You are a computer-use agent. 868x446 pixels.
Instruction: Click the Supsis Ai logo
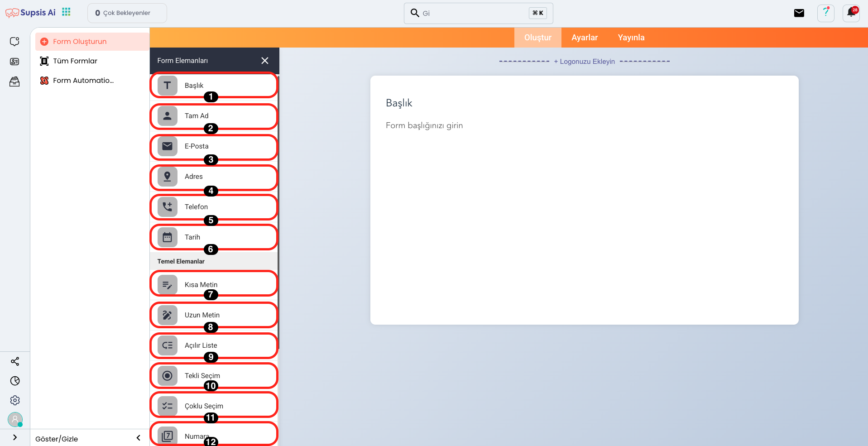pyautogui.click(x=30, y=13)
